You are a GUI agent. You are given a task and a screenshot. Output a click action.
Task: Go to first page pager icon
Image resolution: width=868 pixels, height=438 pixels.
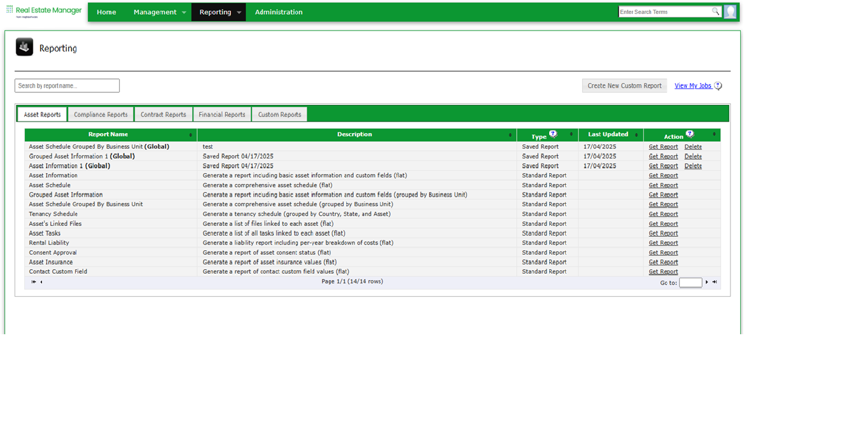point(34,282)
